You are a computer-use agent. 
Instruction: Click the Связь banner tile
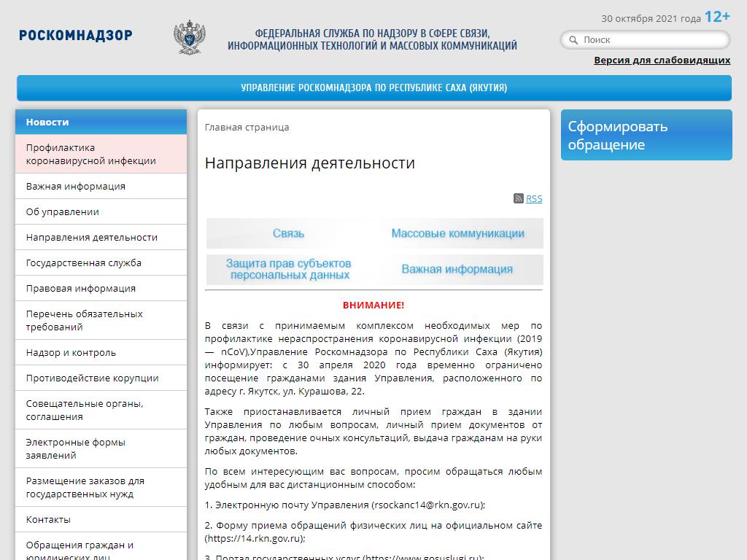click(x=289, y=233)
